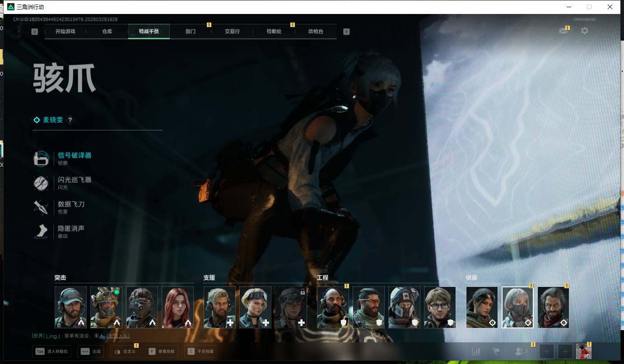
Task: Click the 工程 class heading
Action: coord(322,278)
